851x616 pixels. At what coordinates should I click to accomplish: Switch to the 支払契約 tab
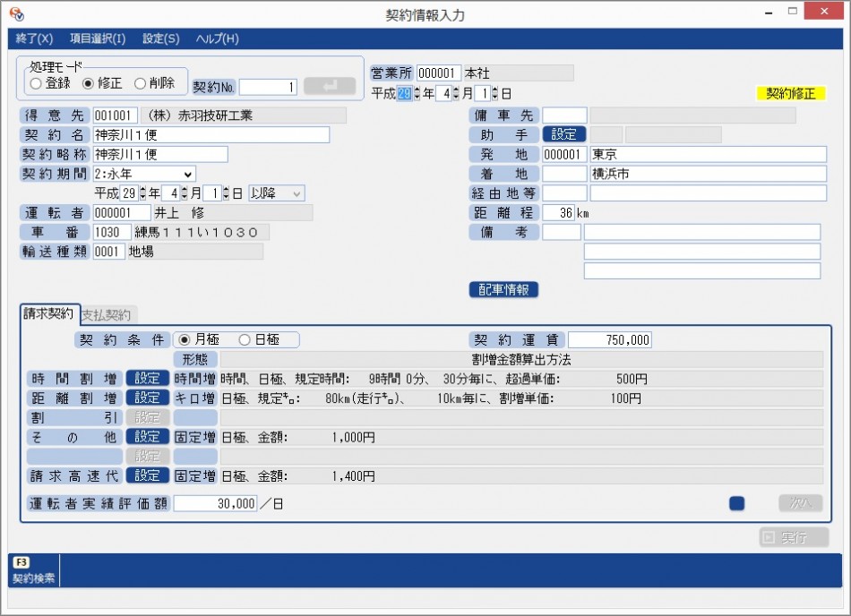(106, 315)
